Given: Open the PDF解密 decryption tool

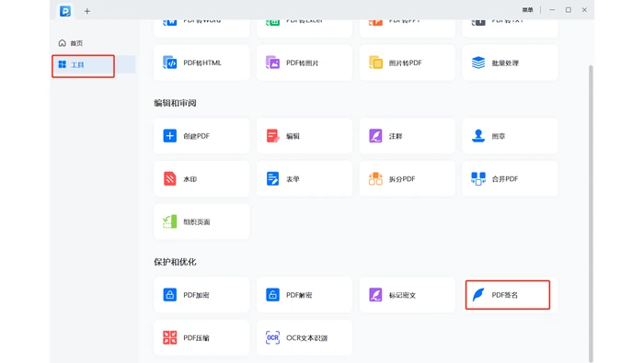Looking at the screenshot, I should click(x=305, y=295).
